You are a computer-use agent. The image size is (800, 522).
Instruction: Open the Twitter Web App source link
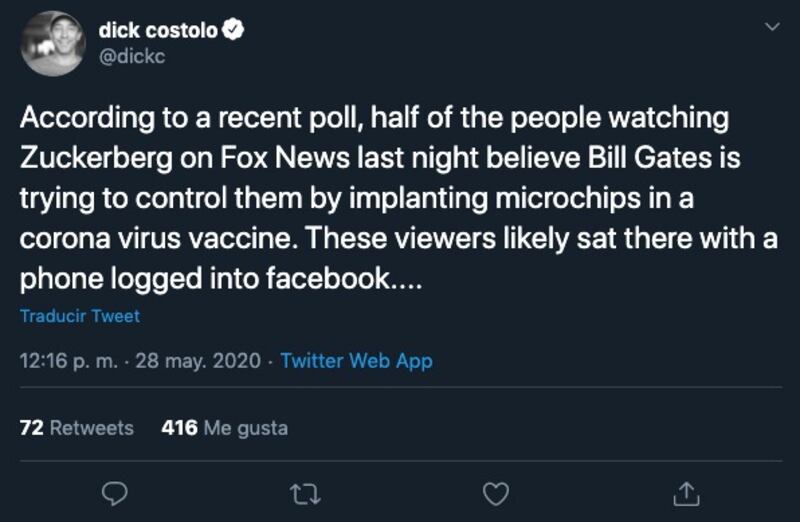click(356, 361)
